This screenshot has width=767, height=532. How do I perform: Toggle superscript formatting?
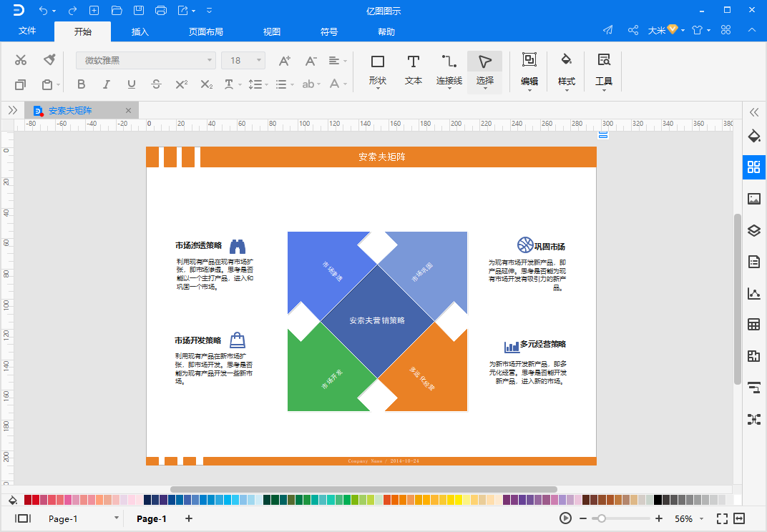pyautogui.click(x=182, y=84)
